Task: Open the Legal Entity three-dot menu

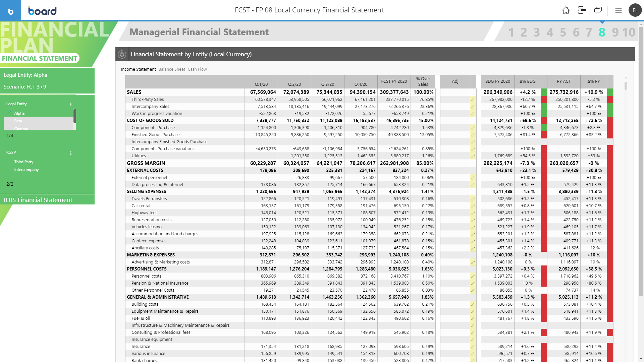Action: point(71,104)
